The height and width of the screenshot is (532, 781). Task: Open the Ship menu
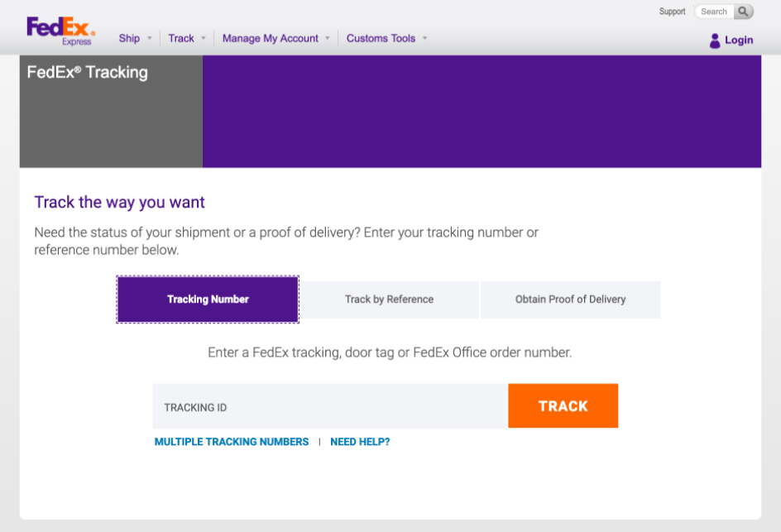coord(129,38)
